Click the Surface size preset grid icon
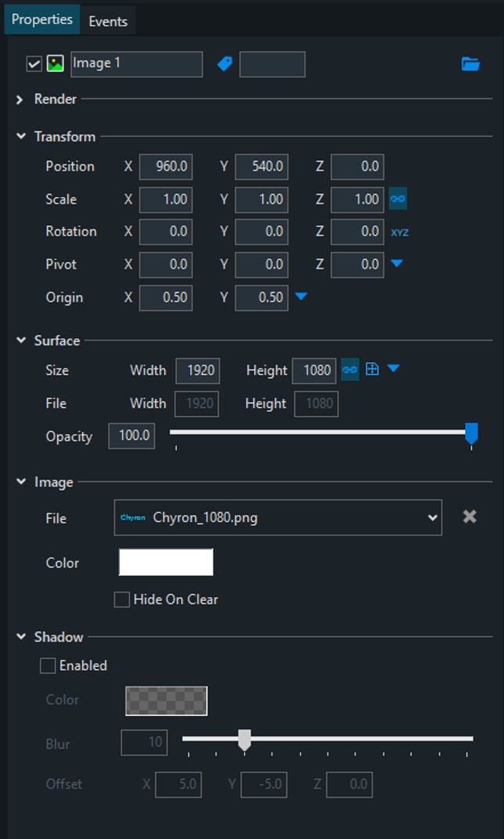This screenshot has height=839, width=504. click(373, 369)
